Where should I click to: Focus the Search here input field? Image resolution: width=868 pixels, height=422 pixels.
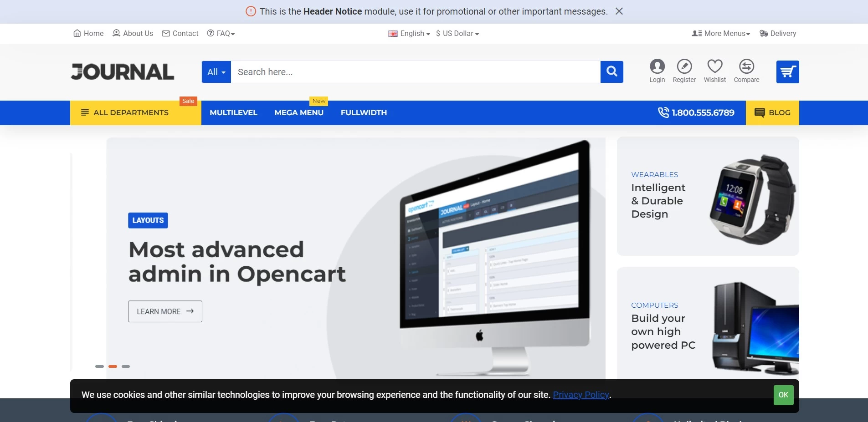click(x=416, y=72)
